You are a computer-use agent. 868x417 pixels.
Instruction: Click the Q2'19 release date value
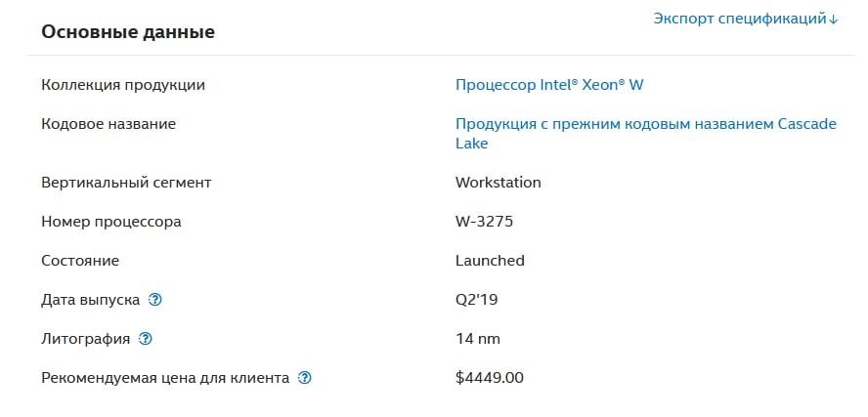click(x=477, y=300)
